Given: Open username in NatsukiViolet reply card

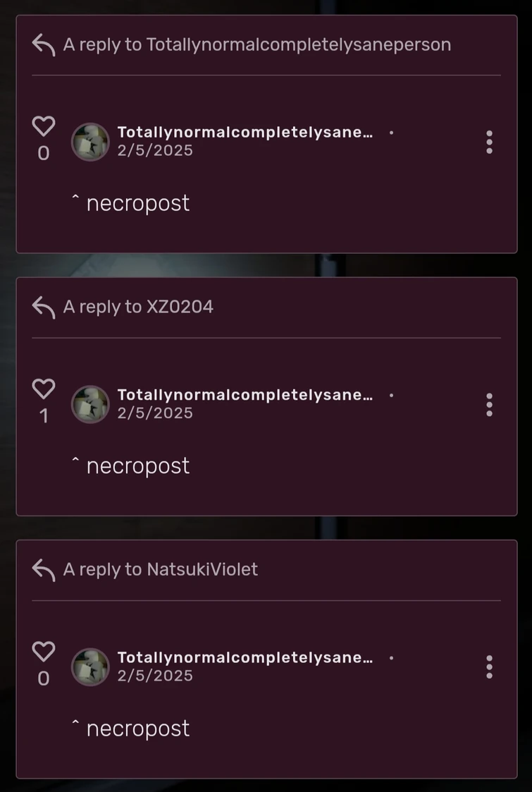Looking at the screenshot, I should pos(245,657).
